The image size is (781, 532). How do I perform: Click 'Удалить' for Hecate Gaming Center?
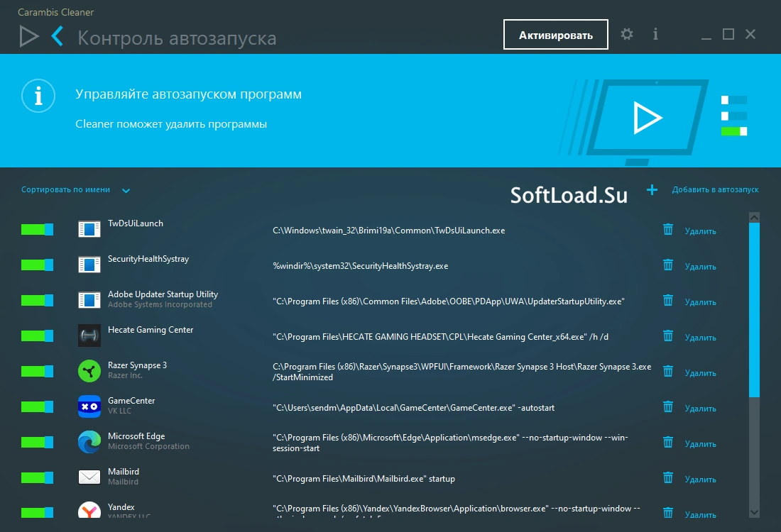(700, 338)
